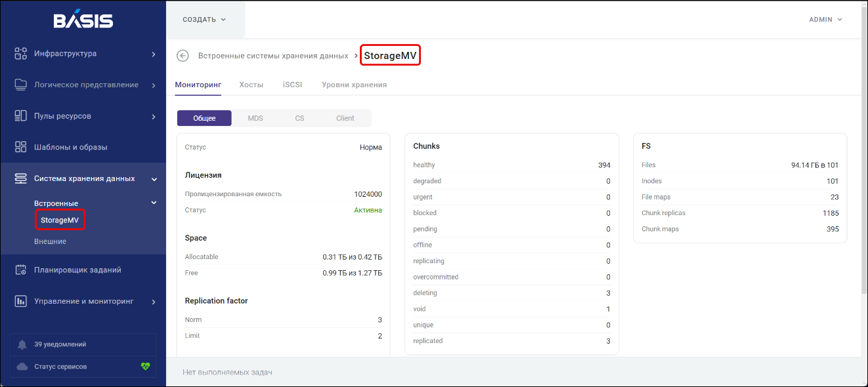Click the Планировщик заданий calendar icon
Image resolution: width=868 pixels, height=387 pixels.
pyautogui.click(x=20, y=270)
